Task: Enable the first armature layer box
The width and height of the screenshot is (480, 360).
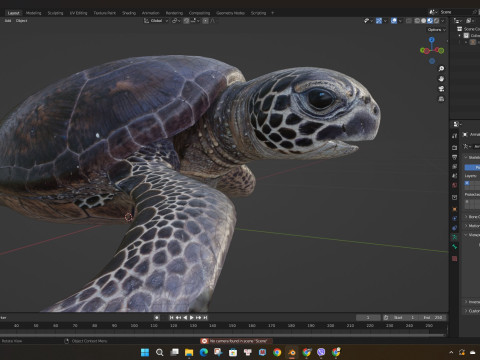Action: click(x=467, y=183)
